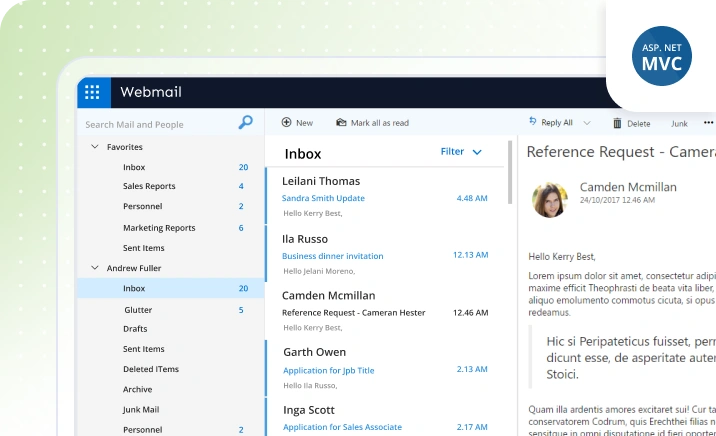716x436 pixels.
Task: Open Garth Owen's Application for Jpb Title email
Action: click(384, 368)
